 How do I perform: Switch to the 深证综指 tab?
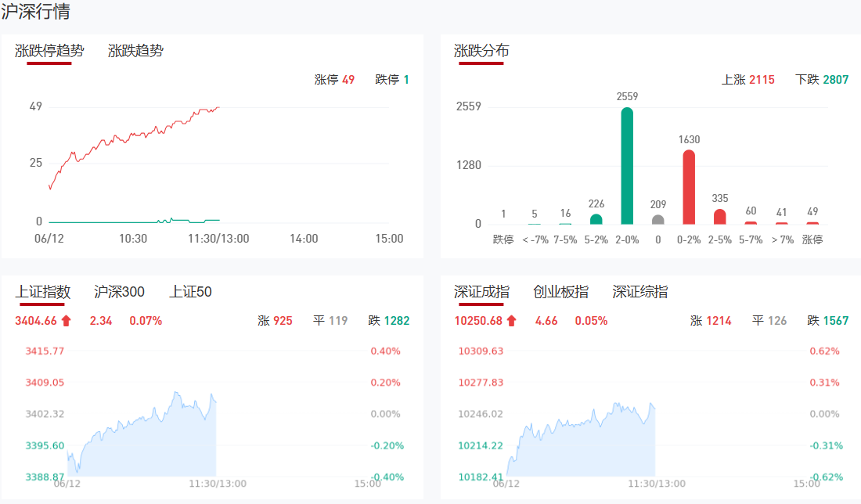pos(639,292)
